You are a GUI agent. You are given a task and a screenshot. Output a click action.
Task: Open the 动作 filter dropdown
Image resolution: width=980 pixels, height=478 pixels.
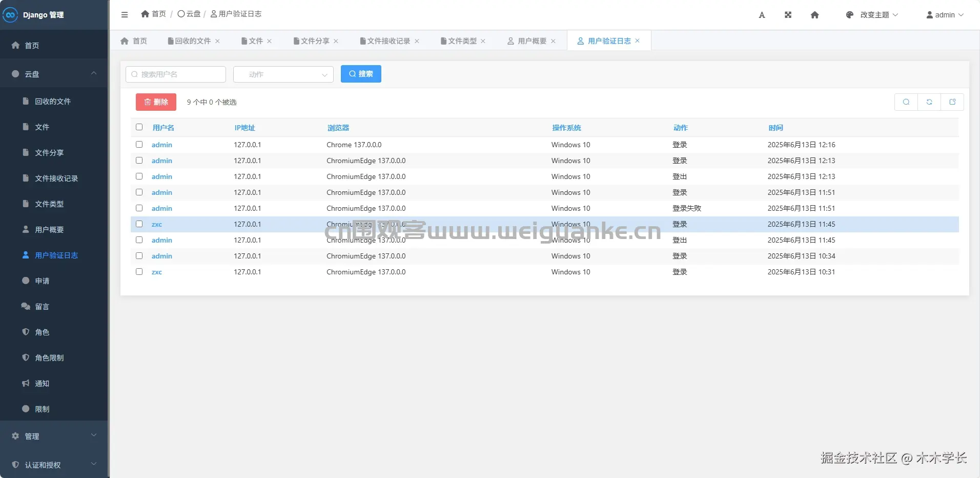(283, 74)
